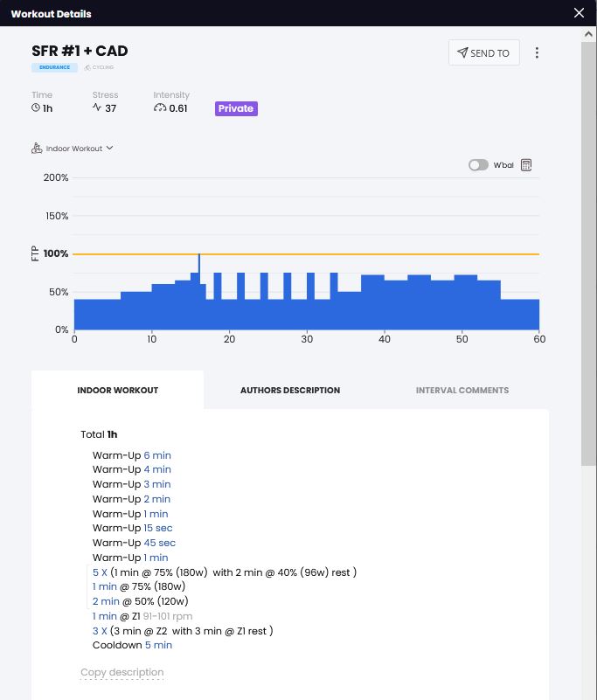Click the Copy description link
Screen dimensions: 597x700
(122, 672)
